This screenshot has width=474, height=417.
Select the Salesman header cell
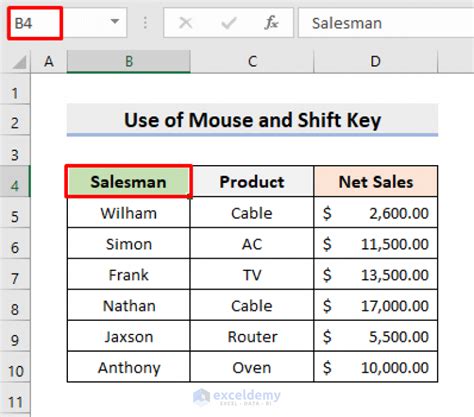pos(129,181)
